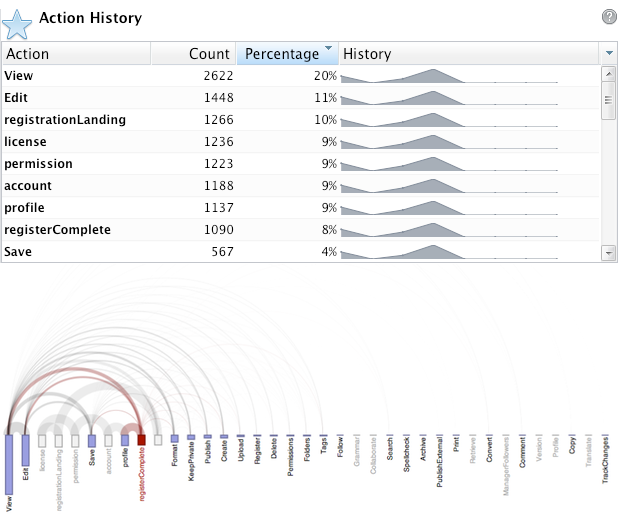
Task: Select the red registerComplete node in arc diagram
Action: (141, 440)
